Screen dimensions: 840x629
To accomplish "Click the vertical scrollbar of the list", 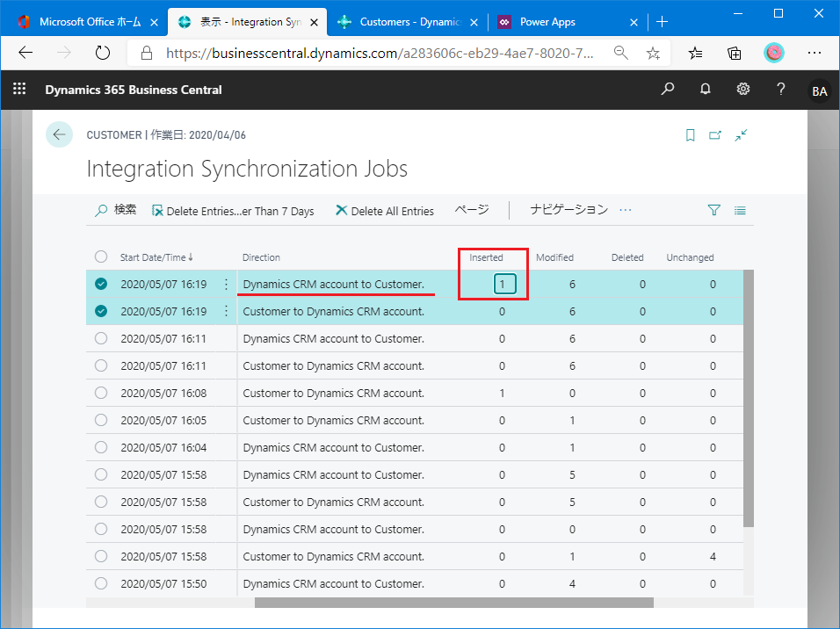I will click(x=749, y=398).
